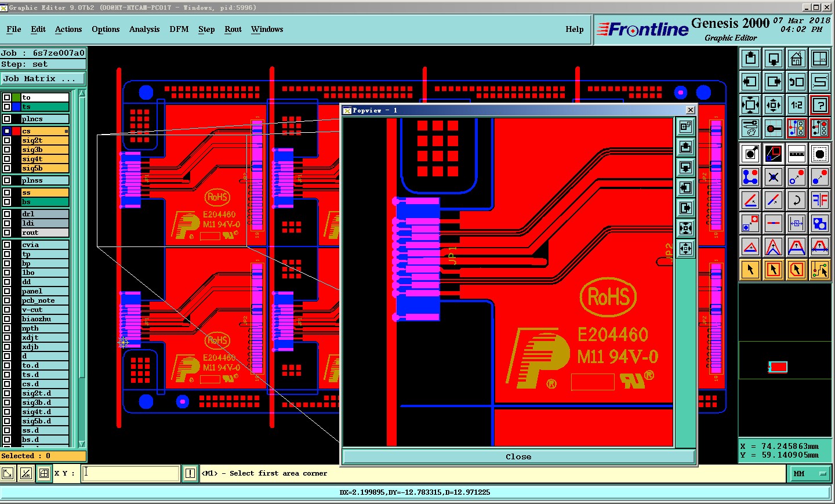Image resolution: width=835 pixels, height=504 pixels.
Task: Toggle display checkbox for layer plncs
Action: point(7,119)
